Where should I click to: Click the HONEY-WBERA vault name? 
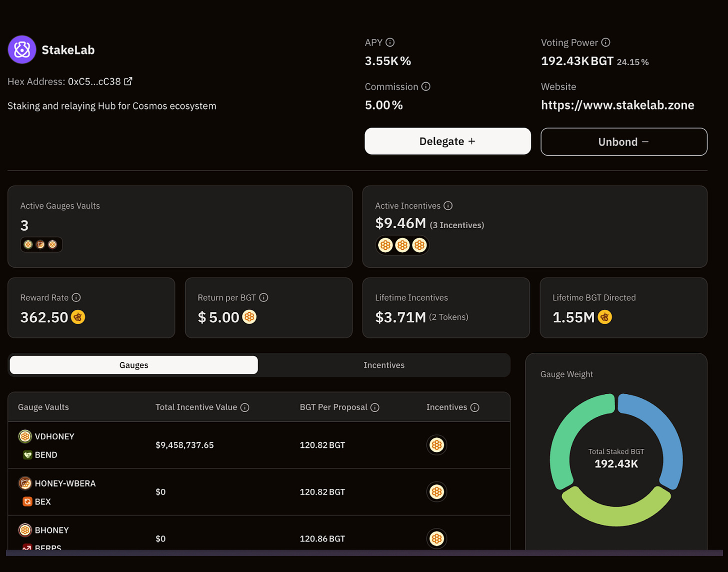click(x=65, y=483)
